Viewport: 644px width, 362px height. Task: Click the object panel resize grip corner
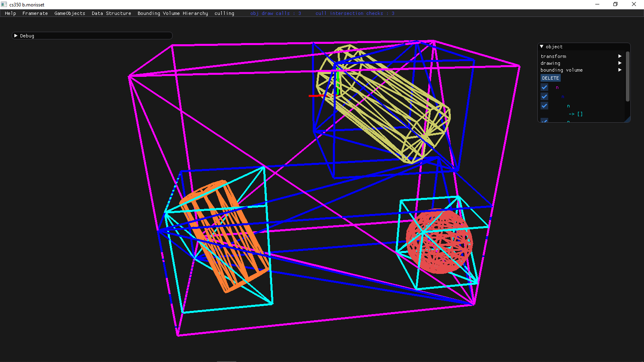point(627,119)
